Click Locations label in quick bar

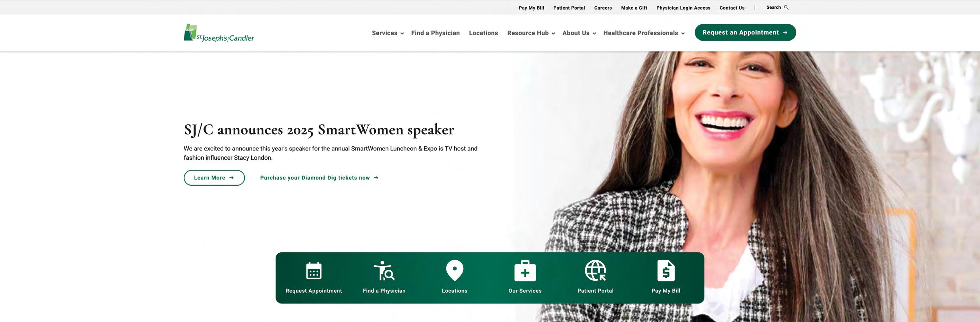tap(455, 291)
